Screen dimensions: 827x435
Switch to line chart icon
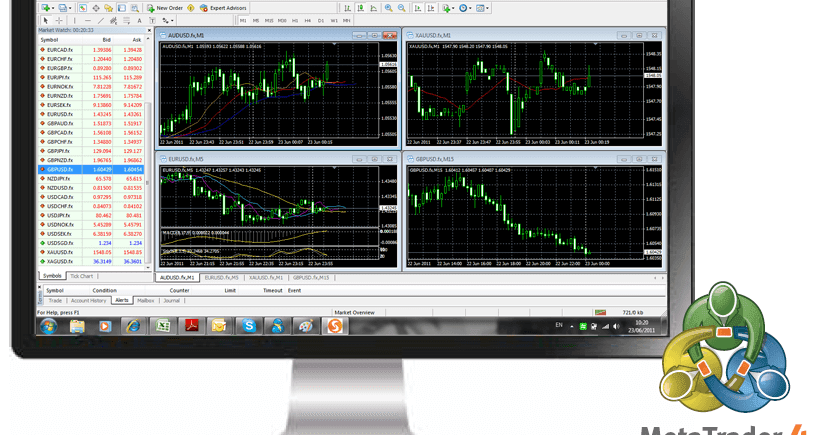coord(374,8)
